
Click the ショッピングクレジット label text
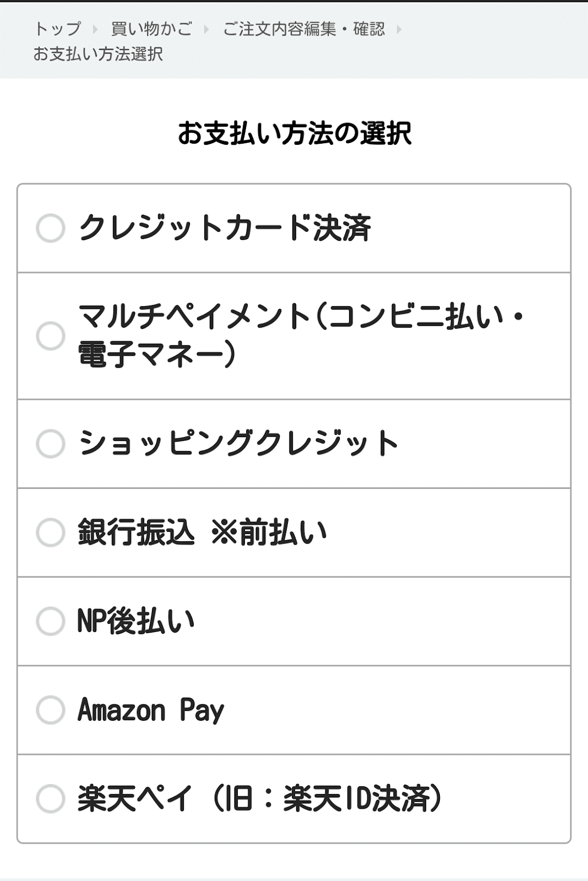pos(238,443)
